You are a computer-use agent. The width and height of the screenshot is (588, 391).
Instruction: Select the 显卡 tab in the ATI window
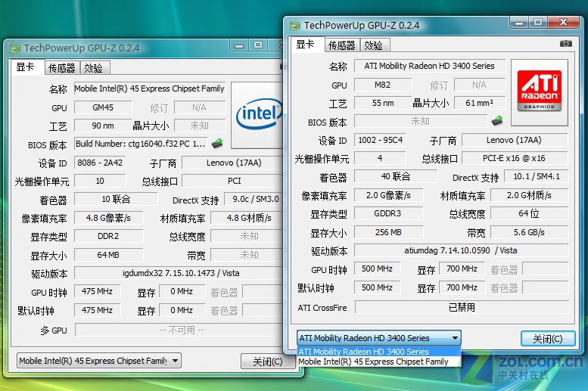tap(306, 44)
